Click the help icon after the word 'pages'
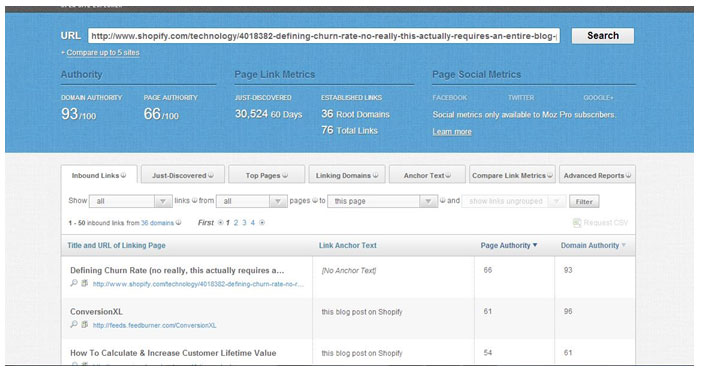Screen dimensions: 703x371 315,201
